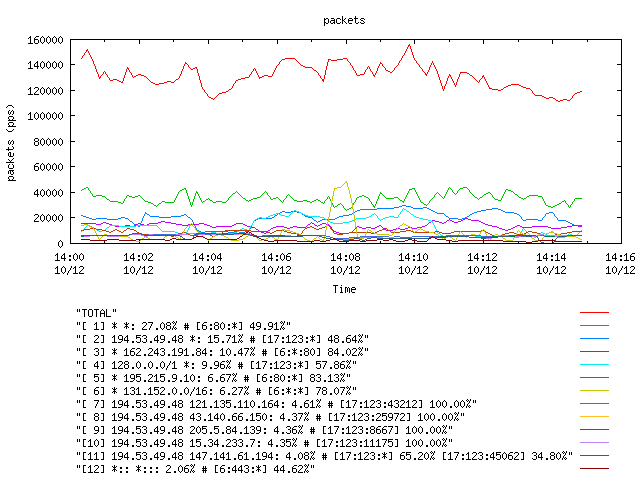Screen dimensions: 640x480
Task: Select legend entry [ 8] 43.140.66.150
Action: 270,417
